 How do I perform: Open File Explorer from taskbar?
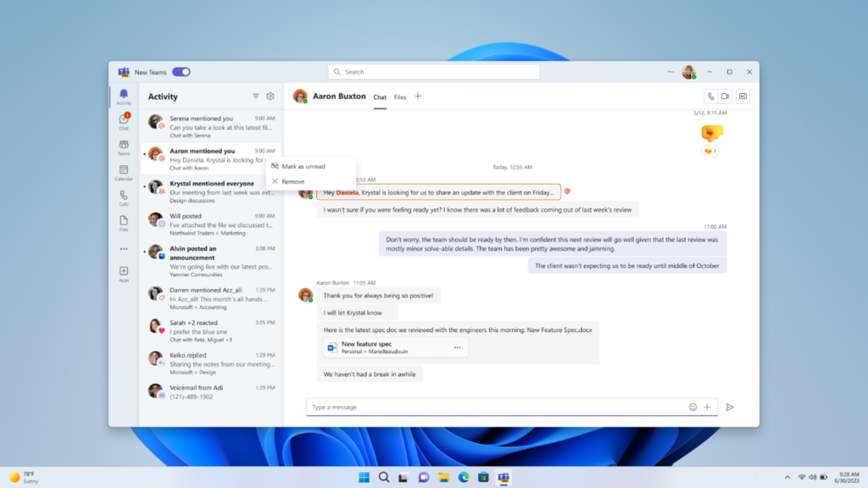(443, 478)
